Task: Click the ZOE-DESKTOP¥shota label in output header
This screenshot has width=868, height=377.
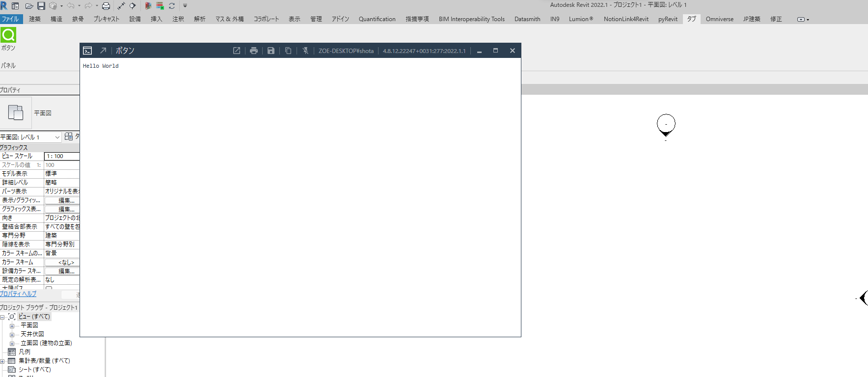Action: tap(346, 51)
